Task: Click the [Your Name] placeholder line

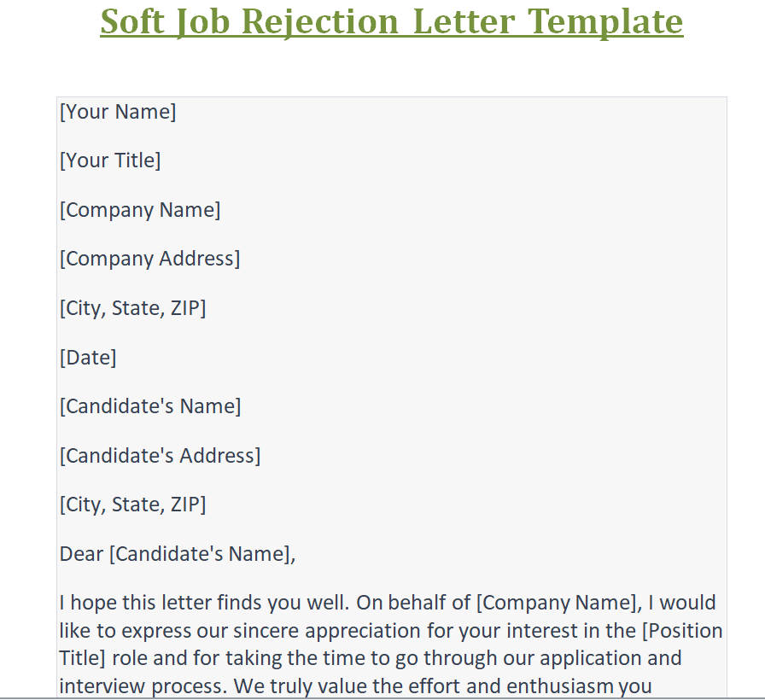Action: 118,112
